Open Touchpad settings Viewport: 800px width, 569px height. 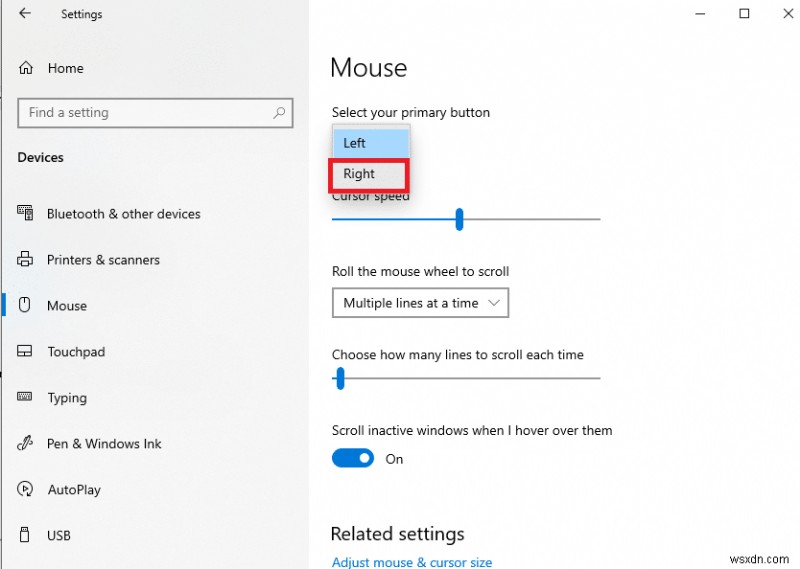pyautogui.click(x=76, y=352)
